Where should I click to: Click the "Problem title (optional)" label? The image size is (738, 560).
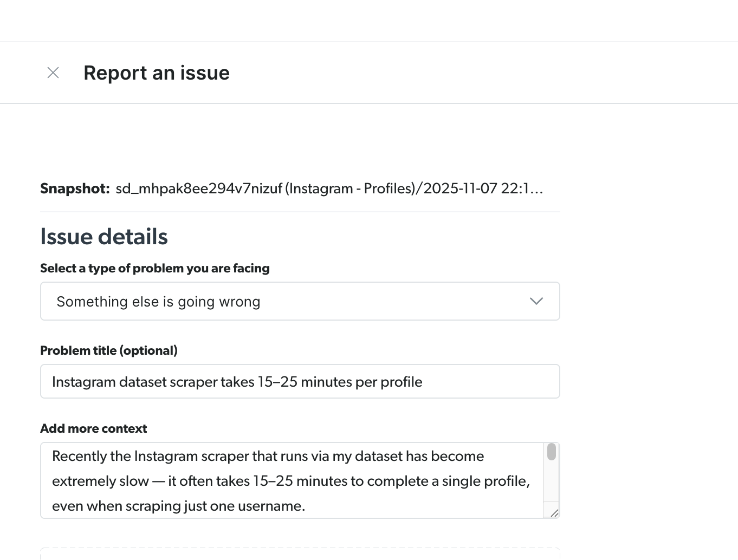click(x=109, y=350)
